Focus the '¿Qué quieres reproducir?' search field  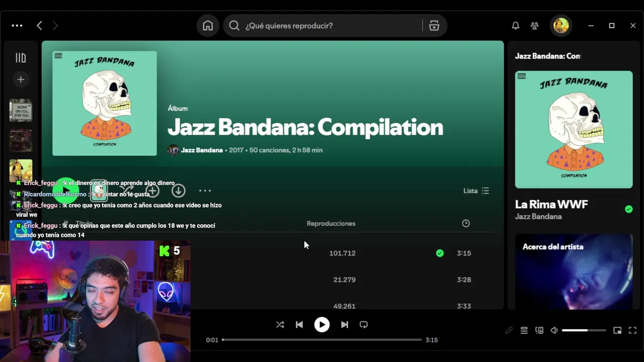[335, 26]
